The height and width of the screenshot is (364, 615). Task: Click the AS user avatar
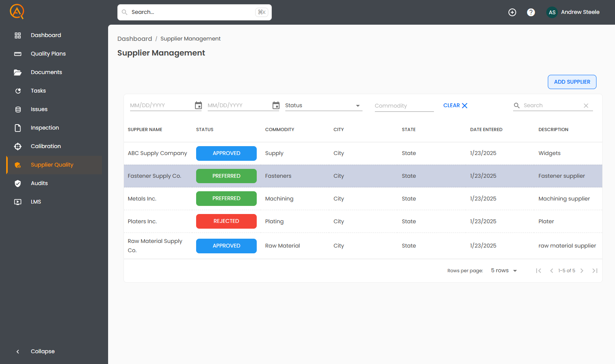tap(552, 12)
